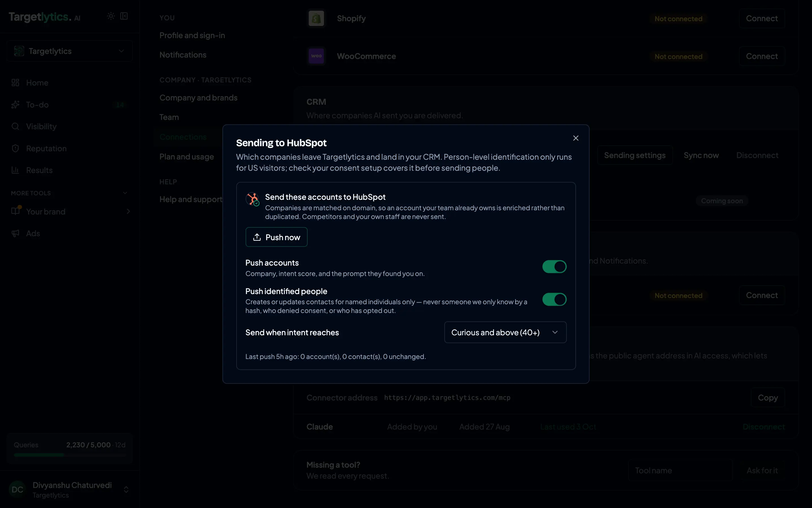The image size is (812, 508).
Task: Collapse the sidebar panel icon
Action: click(124, 16)
